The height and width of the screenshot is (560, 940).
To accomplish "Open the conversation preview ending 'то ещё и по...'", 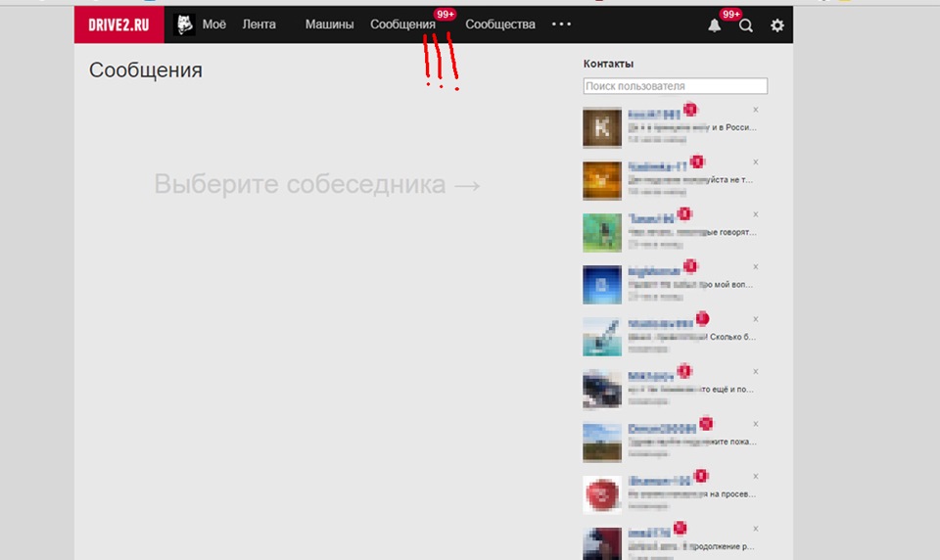I will coord(691,389).
